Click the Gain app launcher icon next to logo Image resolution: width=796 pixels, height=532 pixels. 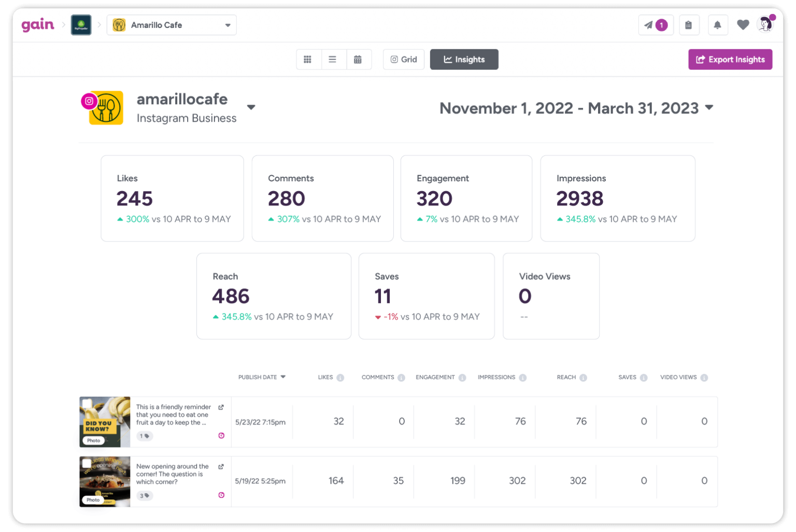tap(81, 24)
